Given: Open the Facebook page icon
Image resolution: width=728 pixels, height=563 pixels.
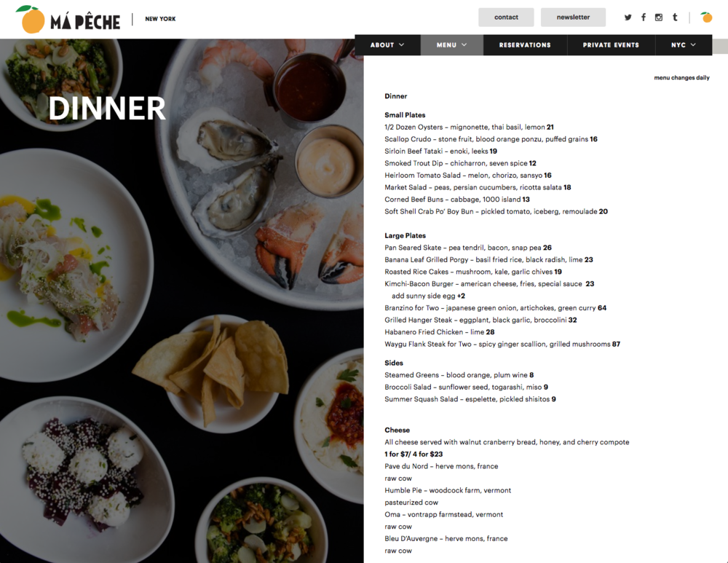Looking at the screenshot, I should click(x=643, y=17).
